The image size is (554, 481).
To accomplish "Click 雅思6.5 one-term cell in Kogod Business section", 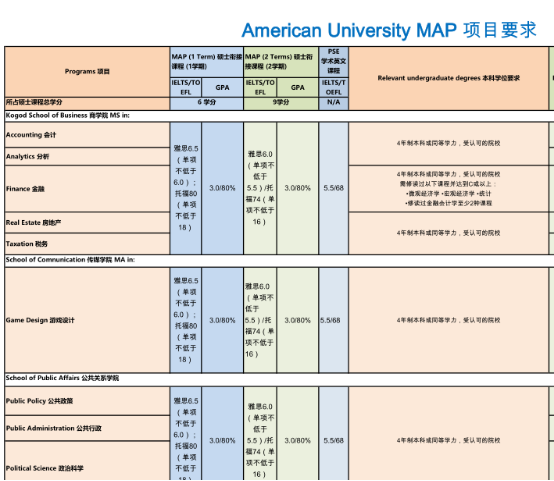I will (x=186, y=188).
